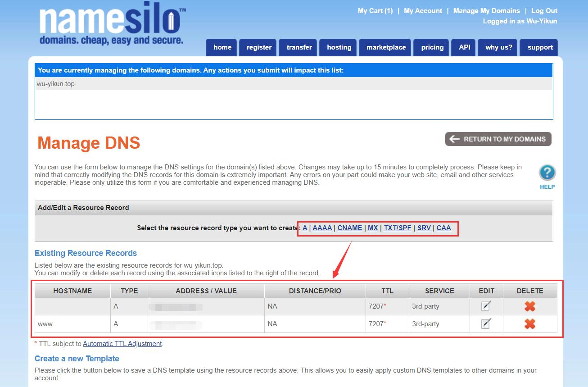
Task: Select wu-yikun.top in managed domains list
Action: coord(294,84)
